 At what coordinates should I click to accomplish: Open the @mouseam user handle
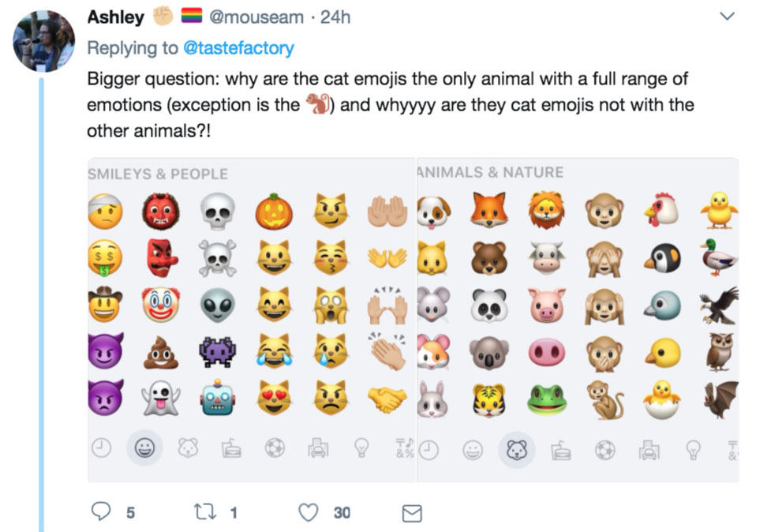[x=262, y=17]
